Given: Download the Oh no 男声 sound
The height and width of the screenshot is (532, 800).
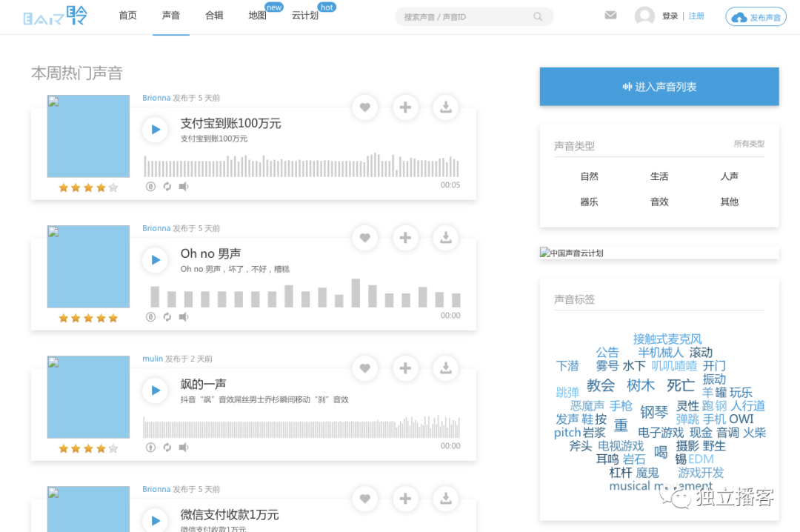Looking at the screenshot, I should click(445, 237).
